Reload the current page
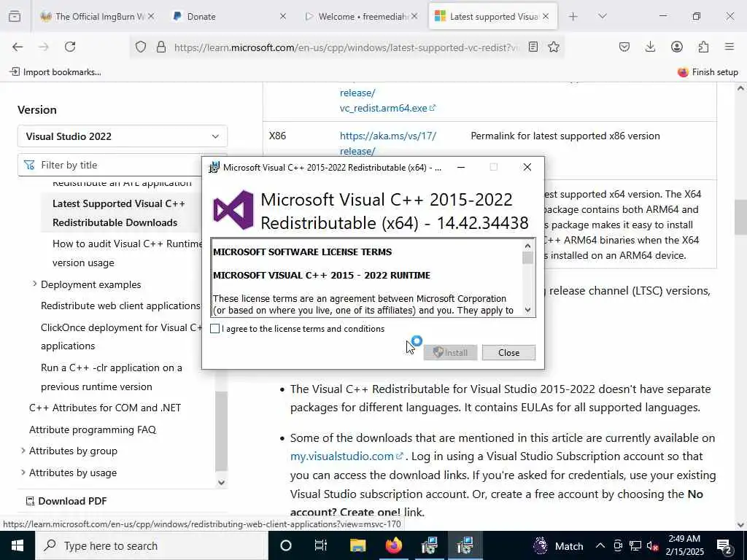Screen dimensions: 747x560 [x=70, y=47]
